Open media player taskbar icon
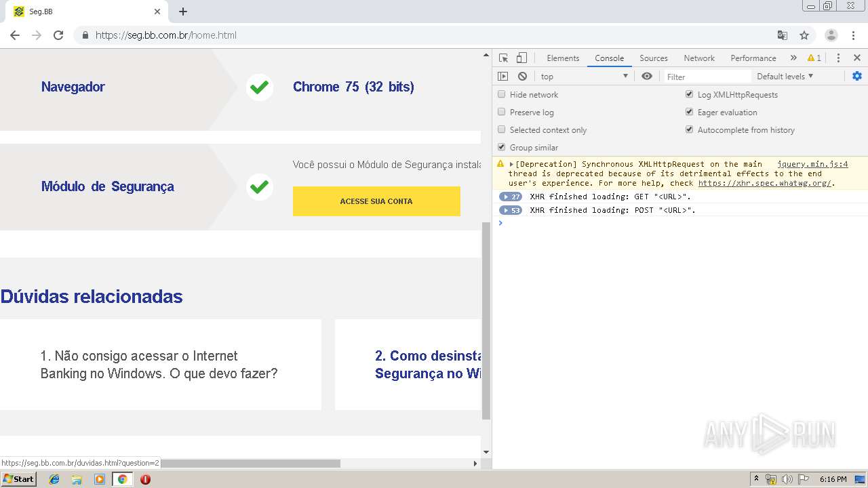The width and height of the screenshot is (868, 488). 100,479
